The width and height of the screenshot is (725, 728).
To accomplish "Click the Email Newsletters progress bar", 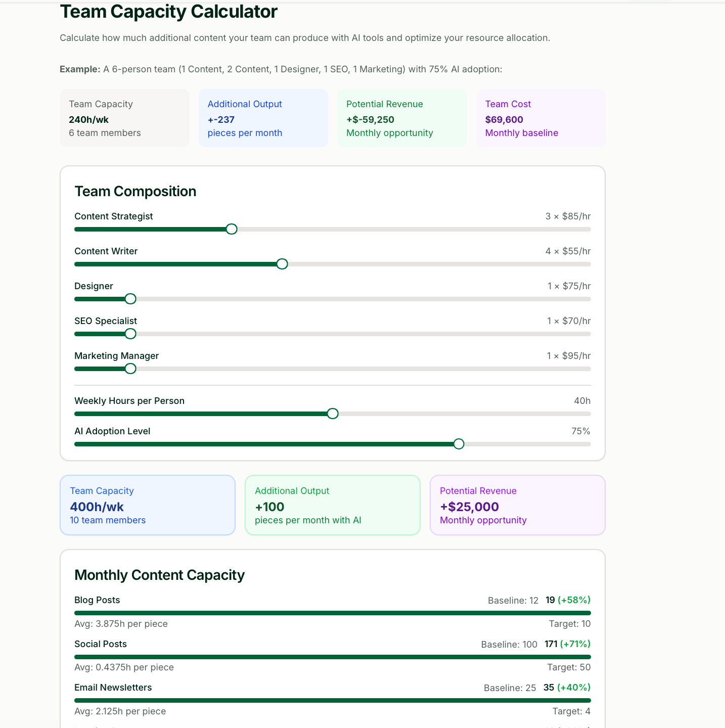I will coord(332,700).
